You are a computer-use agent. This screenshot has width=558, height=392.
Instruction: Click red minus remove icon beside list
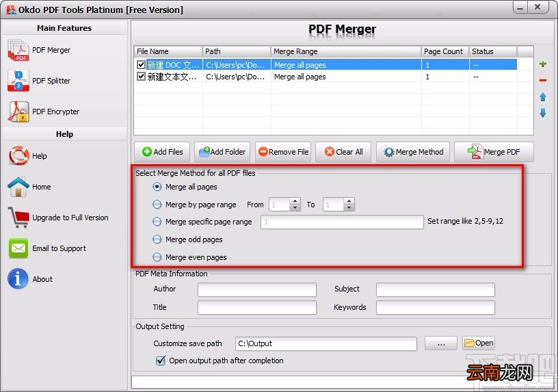pyautogui.click(x=543, y=81)
